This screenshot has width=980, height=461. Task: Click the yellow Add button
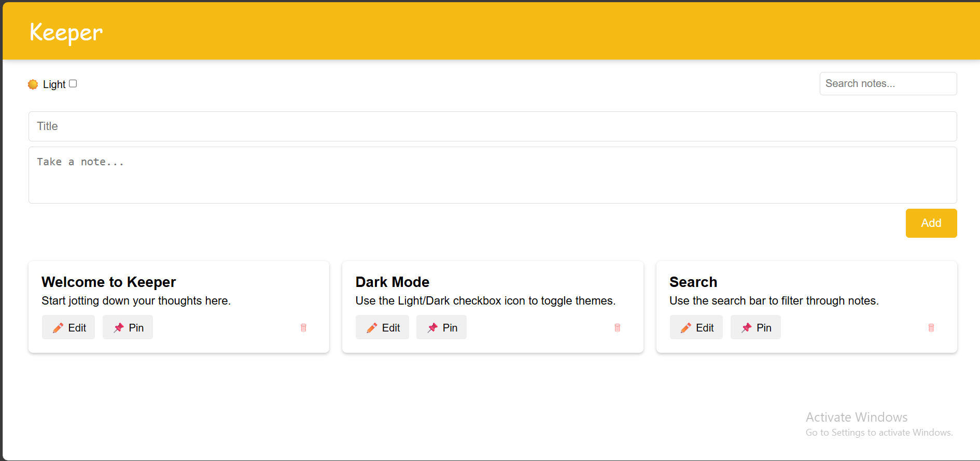click(931, 223)
